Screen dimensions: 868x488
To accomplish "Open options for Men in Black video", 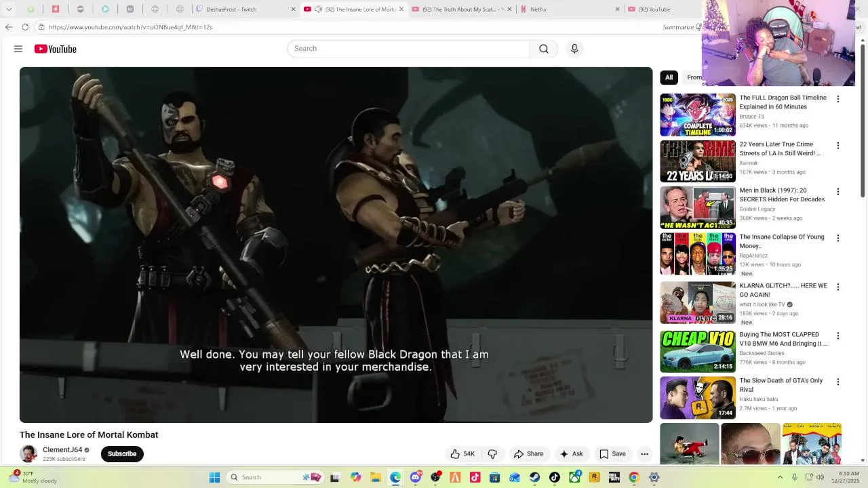I will point(838,192).
